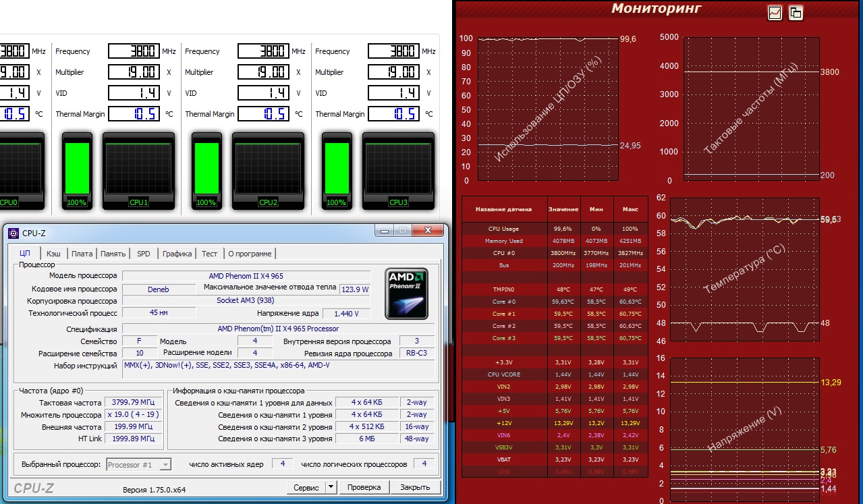Viewport: 863px width, 504px height.
Task: Click the AMD Phenom II X4 965 model field
Action: tap(246, 276)
